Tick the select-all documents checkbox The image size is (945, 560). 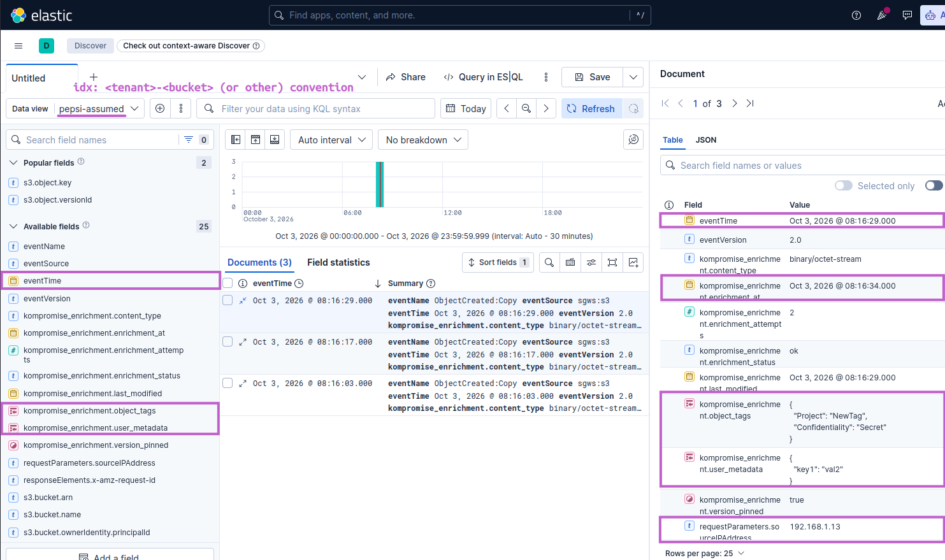coord(227,284)
